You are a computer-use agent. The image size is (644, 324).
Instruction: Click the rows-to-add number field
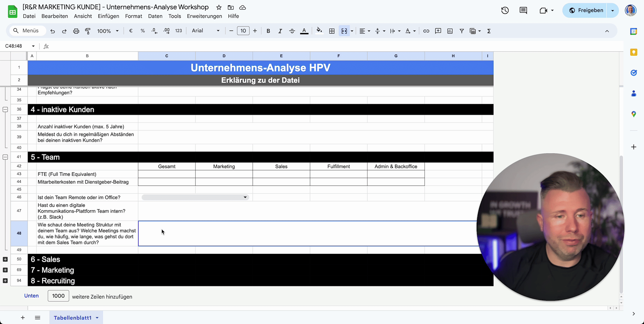click(58, 296)
